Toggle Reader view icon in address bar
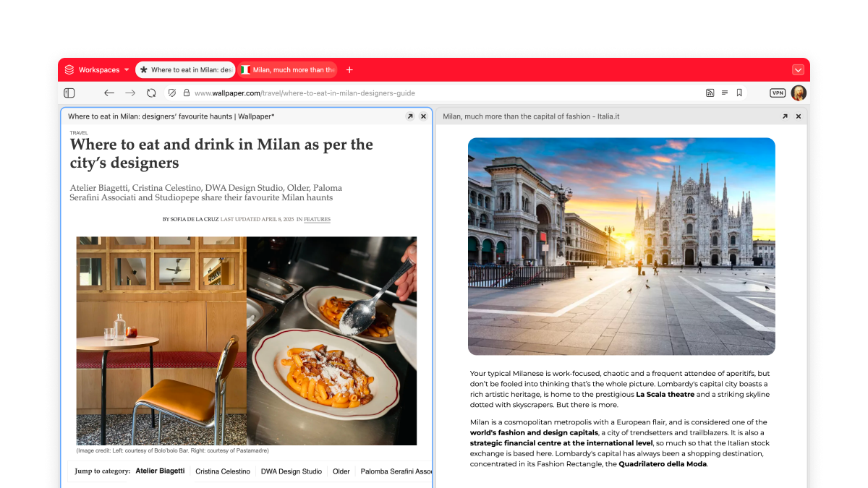 tap(725, 93)
